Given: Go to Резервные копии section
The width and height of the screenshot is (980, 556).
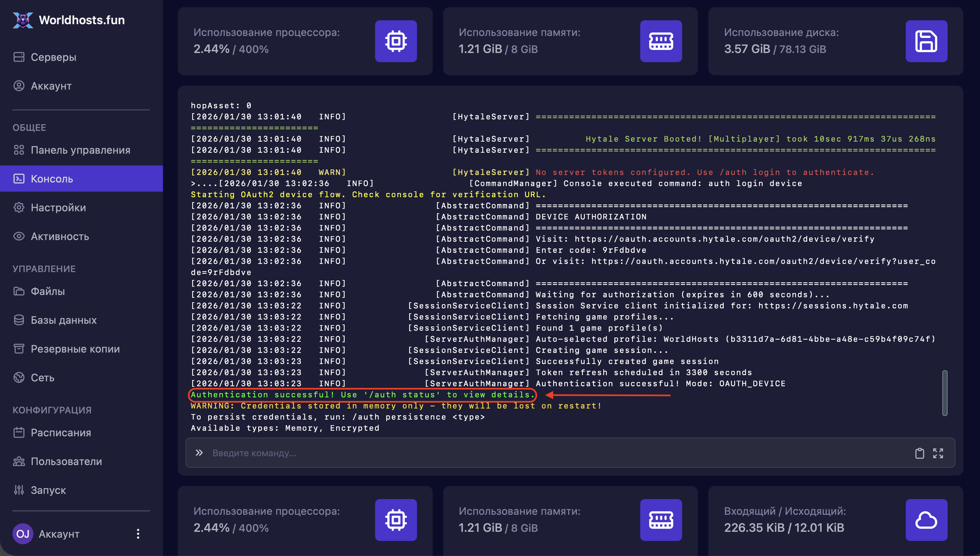Looking at the screenshot, I should click(x=75, y=349).
